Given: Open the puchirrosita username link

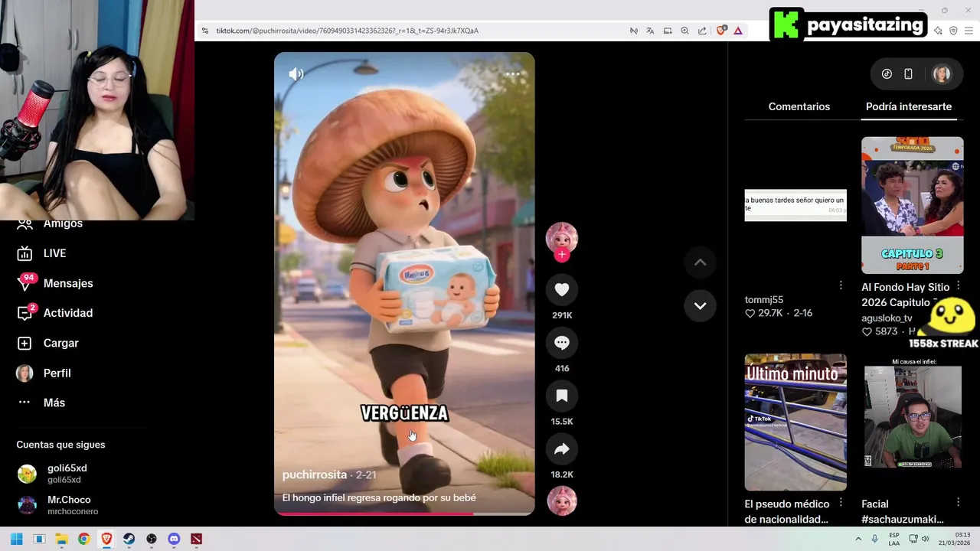Looking at the screenshot, I should (314, 474).
